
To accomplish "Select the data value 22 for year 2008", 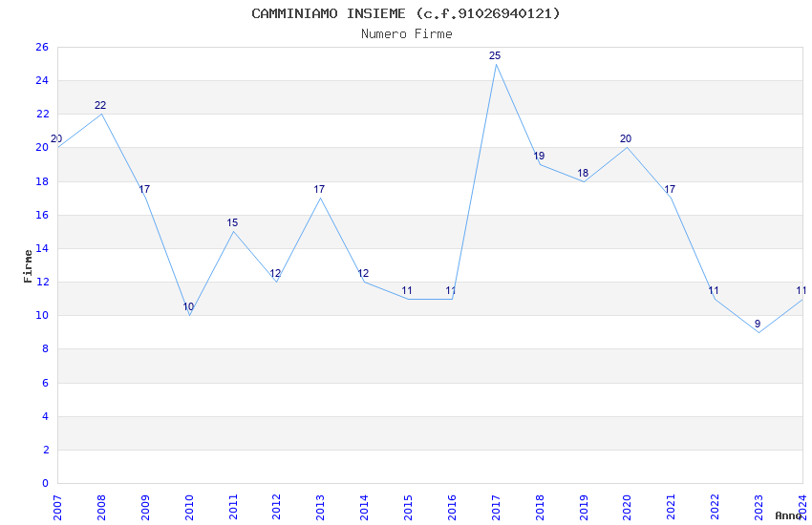I will coord(100,106).
